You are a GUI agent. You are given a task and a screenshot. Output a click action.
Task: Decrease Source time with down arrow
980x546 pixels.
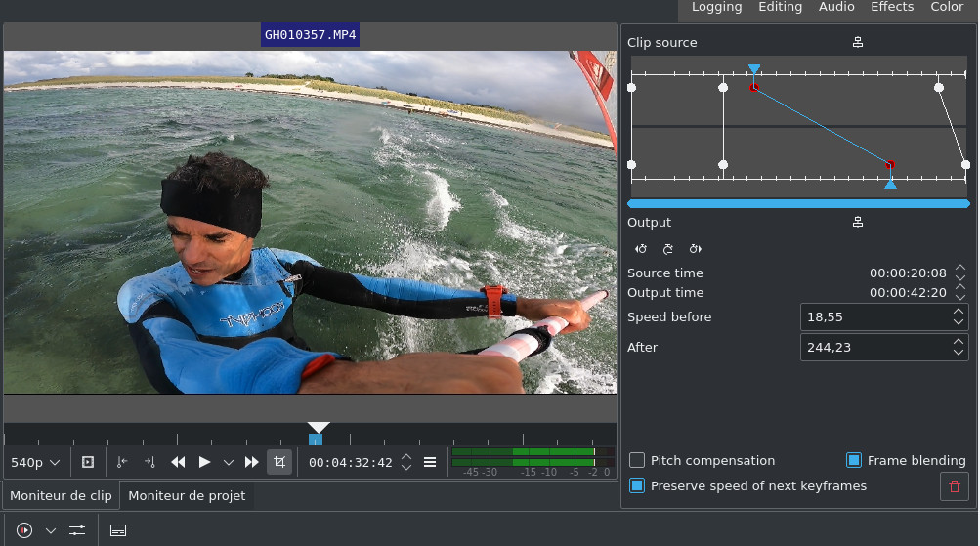[x=960, y=277]
